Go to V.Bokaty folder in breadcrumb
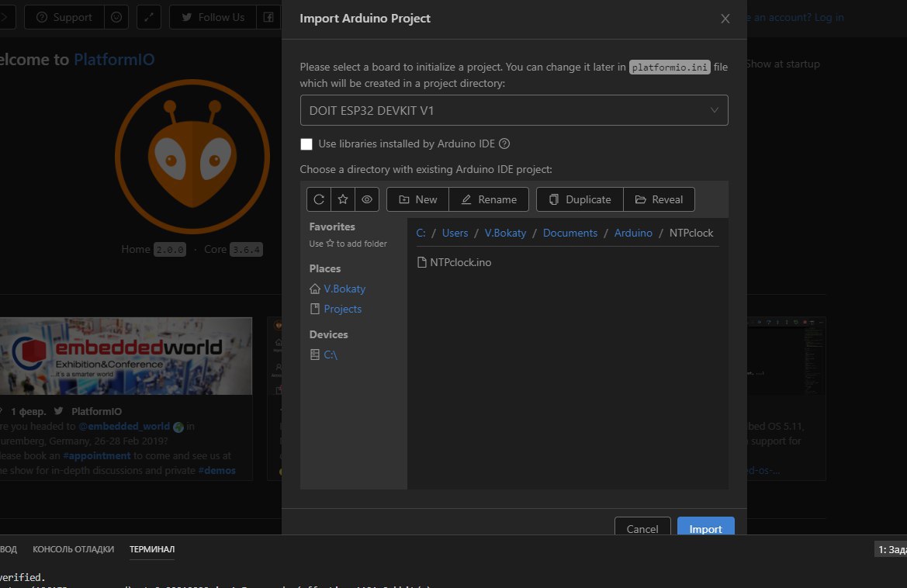This screenshot has width=907, height=588. coord(505,233)
